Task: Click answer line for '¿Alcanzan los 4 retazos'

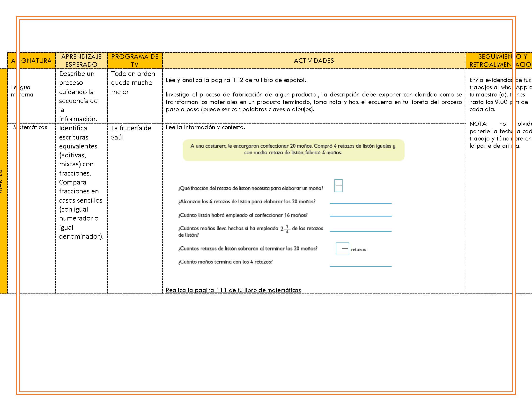Action: click(361, 203)
